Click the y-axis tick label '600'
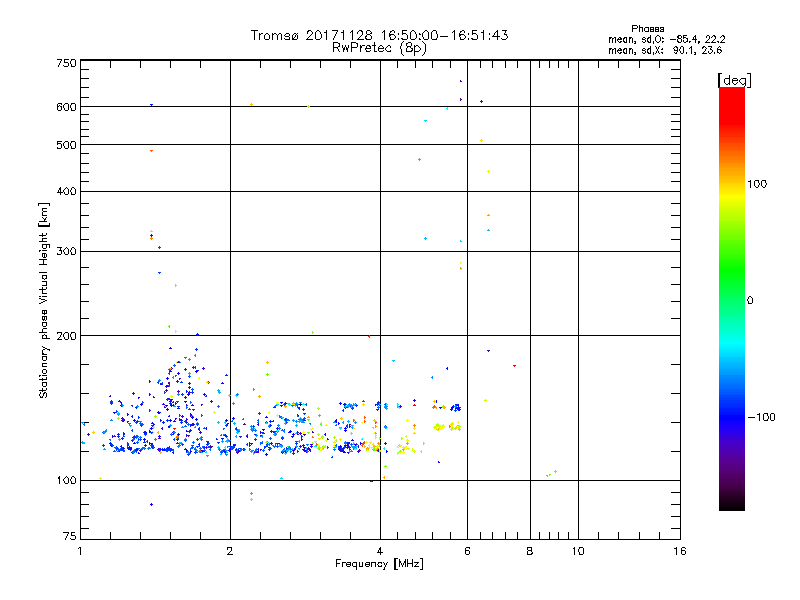Viewport: 800px width, 600px height. 66,107
